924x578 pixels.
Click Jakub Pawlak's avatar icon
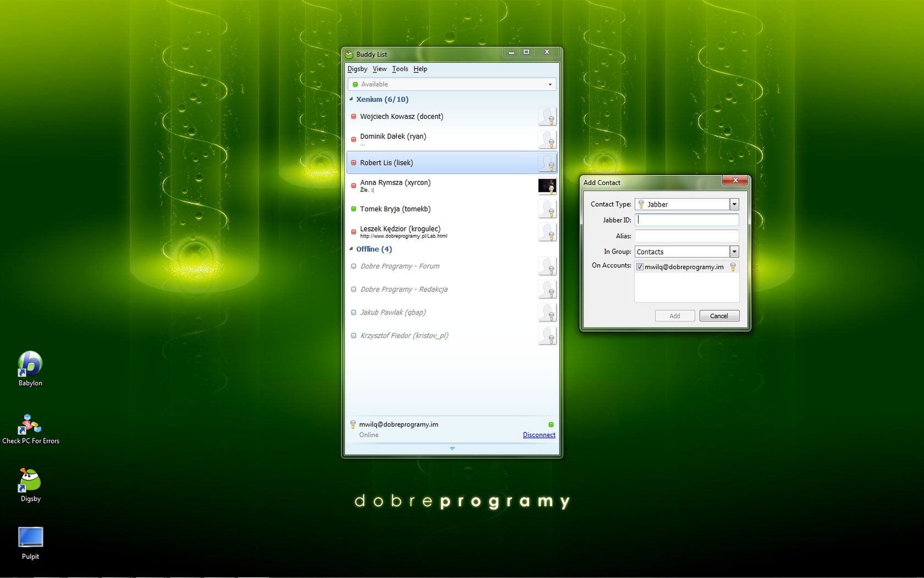547,313
